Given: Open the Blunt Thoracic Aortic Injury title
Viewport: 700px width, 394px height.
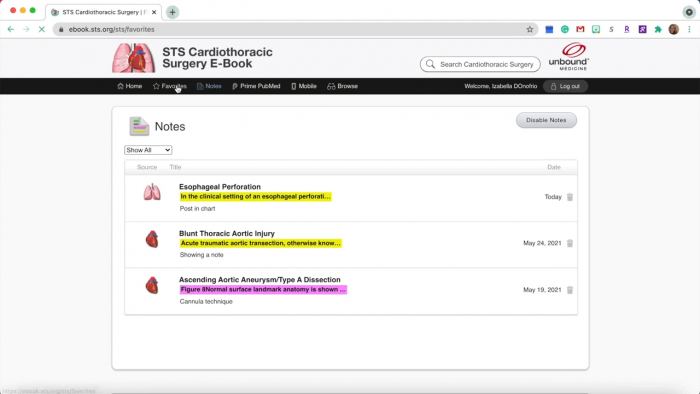Looking at the screenshot, I should point(227,233).
